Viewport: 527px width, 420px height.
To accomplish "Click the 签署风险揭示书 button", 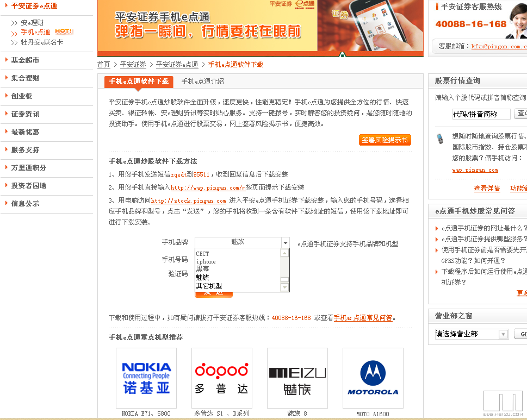I will (x=385, y=140).
